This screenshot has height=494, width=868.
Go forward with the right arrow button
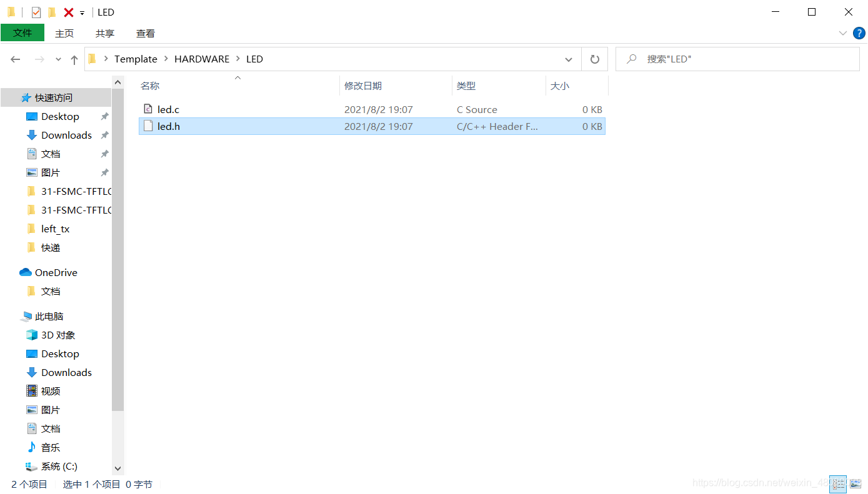[39, 59]
